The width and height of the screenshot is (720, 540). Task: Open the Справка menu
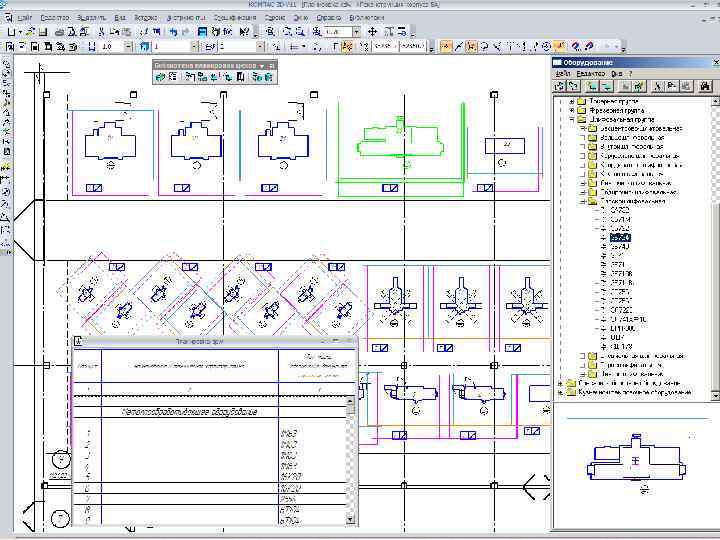[x=329, y=18]
